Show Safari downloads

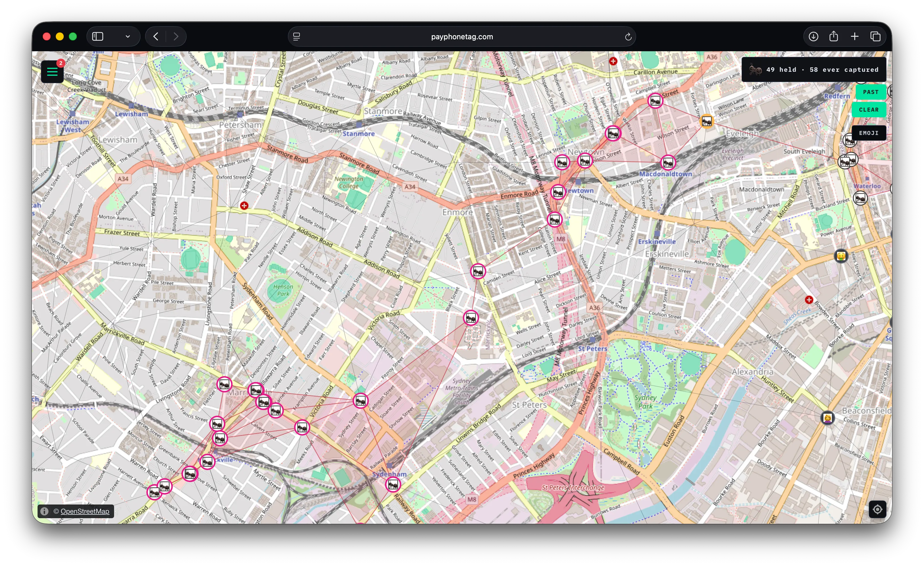(x=813, y=36)
